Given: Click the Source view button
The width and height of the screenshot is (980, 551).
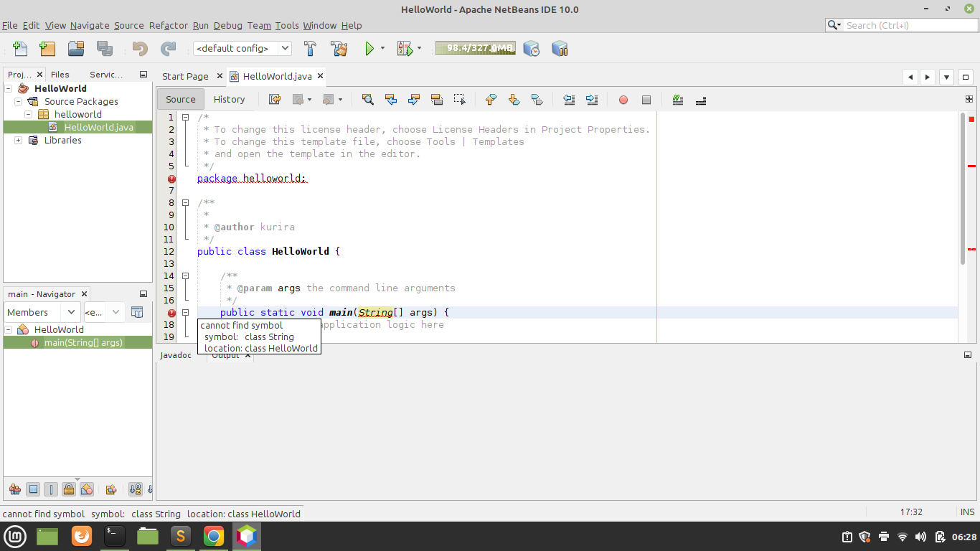Looking at the screenshot, I should (181, 100).
